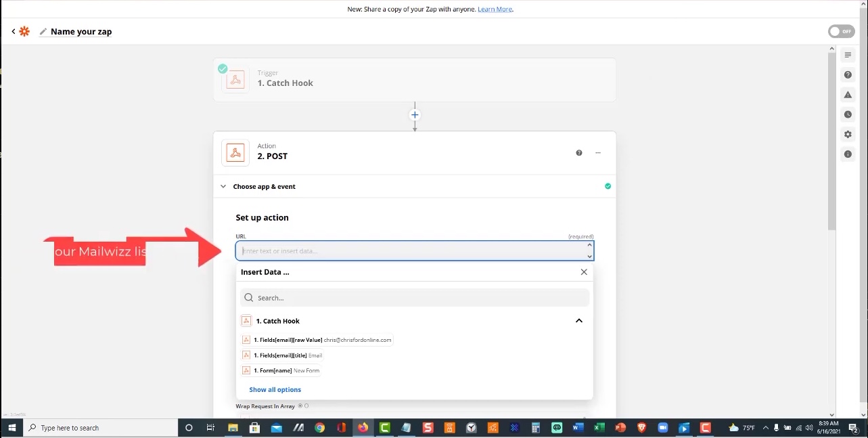Click the URL field stepper arrows
Image resolution: width=868 pixels, height=438 pixels.
(590, 250)
